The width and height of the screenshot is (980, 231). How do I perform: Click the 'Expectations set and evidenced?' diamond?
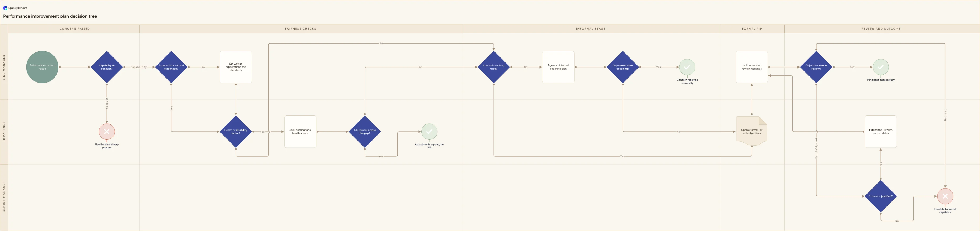171,67
